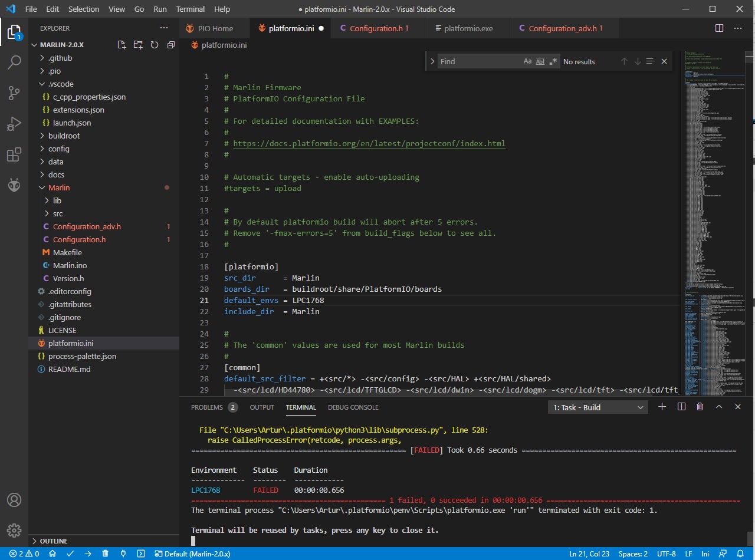Change indentation via 'Spaces: 2'
This screenshot has width=755, height=560.
633,554
